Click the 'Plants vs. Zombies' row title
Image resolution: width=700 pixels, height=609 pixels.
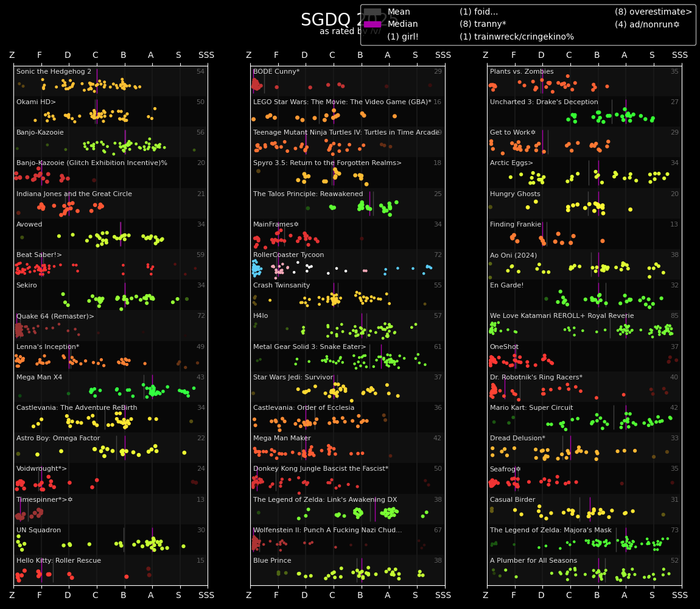tap(522, 71)
